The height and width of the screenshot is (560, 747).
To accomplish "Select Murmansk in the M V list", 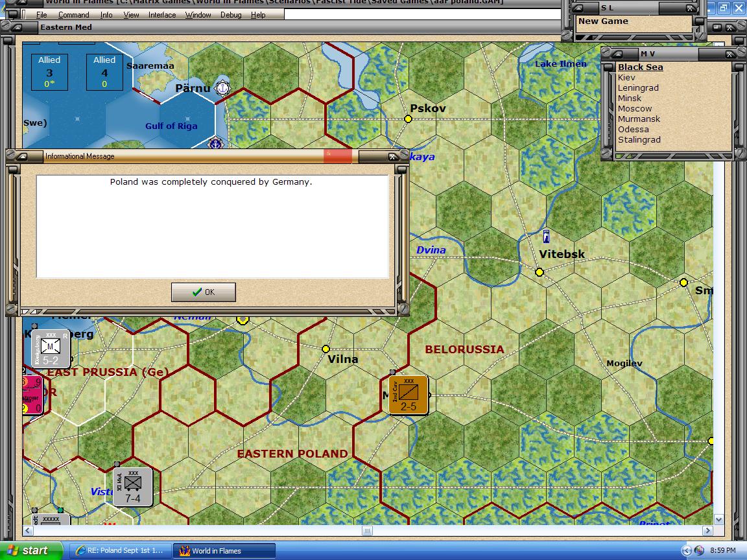I will pyautogui.click(x=639, y=119).
